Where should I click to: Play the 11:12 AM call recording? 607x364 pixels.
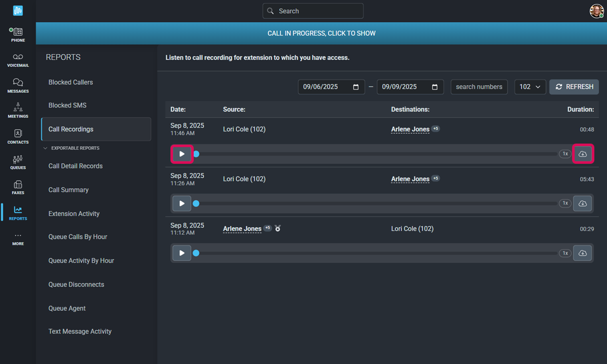(182, 253)
